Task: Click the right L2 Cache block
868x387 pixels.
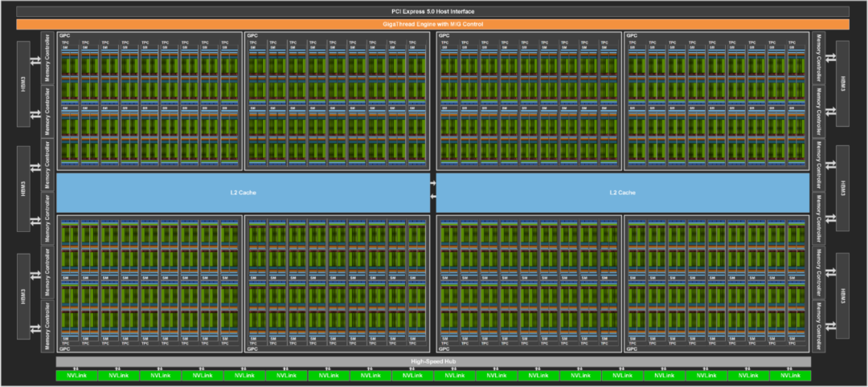Action: (x=622, y=193)
